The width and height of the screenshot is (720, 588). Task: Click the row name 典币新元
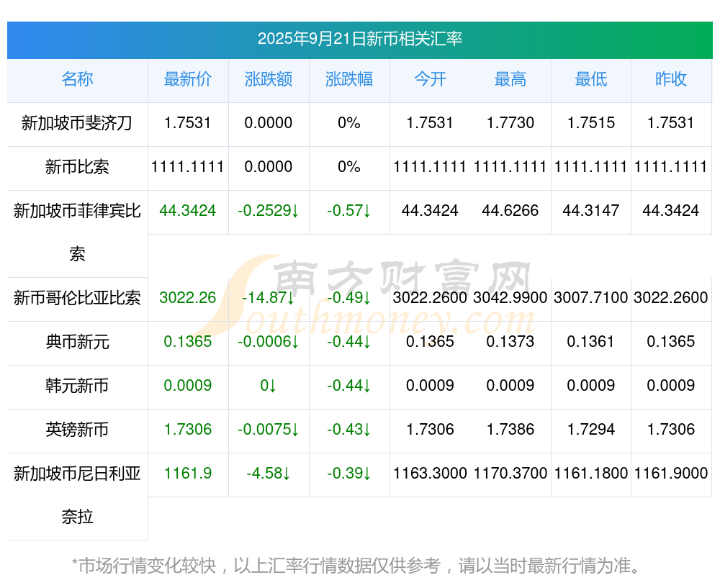(77, 342)
